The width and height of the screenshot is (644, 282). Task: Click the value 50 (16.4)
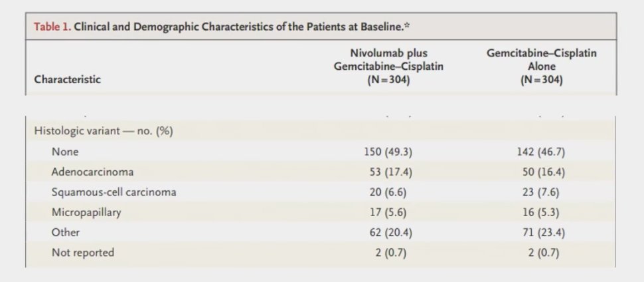click(x=544, y=172)
